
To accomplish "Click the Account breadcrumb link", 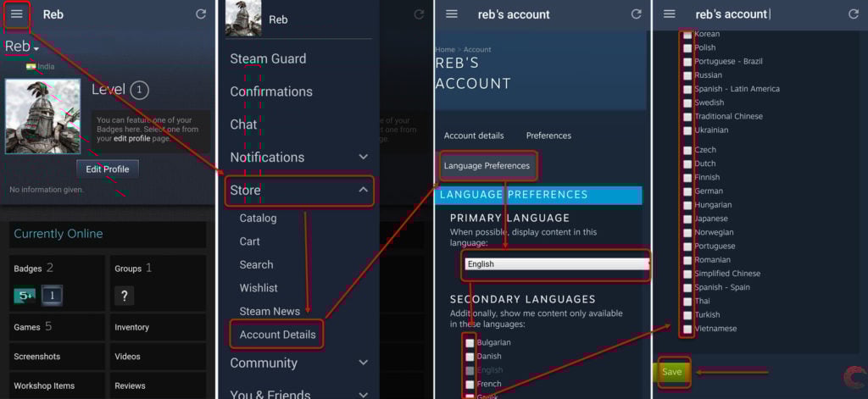I will click(x=477, y=50).
